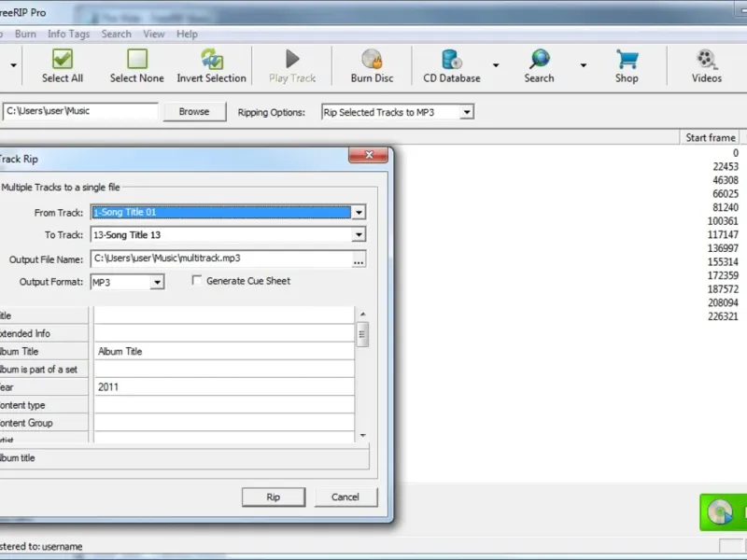
Task: Click the Start frame column header
Action: click(710, 137)
